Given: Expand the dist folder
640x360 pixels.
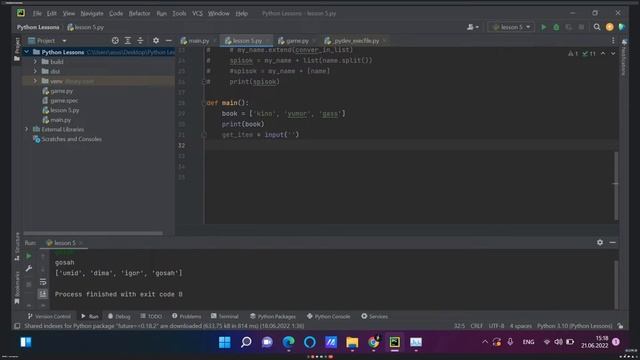Looking at the screenshot, I should tap(35, 71).
